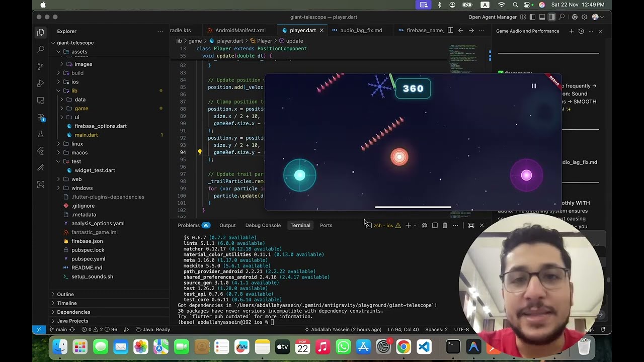This screenshot has width=644, height=362.
Task: Tap the magenta fire button in game
Action: tap(526, 175)
